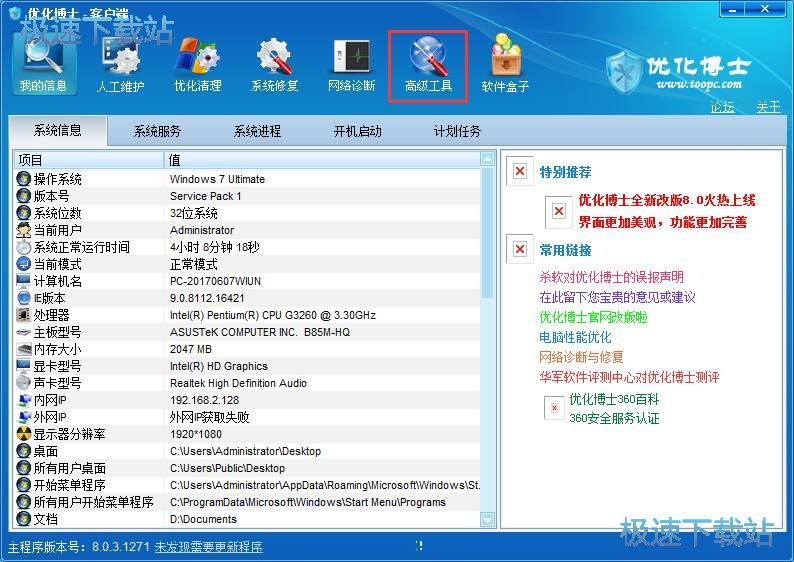This screenshot has height=562, width=794.
Task: Click the icon beside 主板型号
Action: [x=23, y=332]
